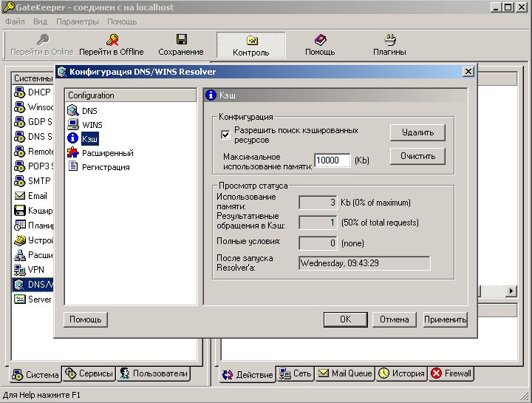Switch to the Система tab
The height and width of the screenshot is (403, 532).
[35, 374]
